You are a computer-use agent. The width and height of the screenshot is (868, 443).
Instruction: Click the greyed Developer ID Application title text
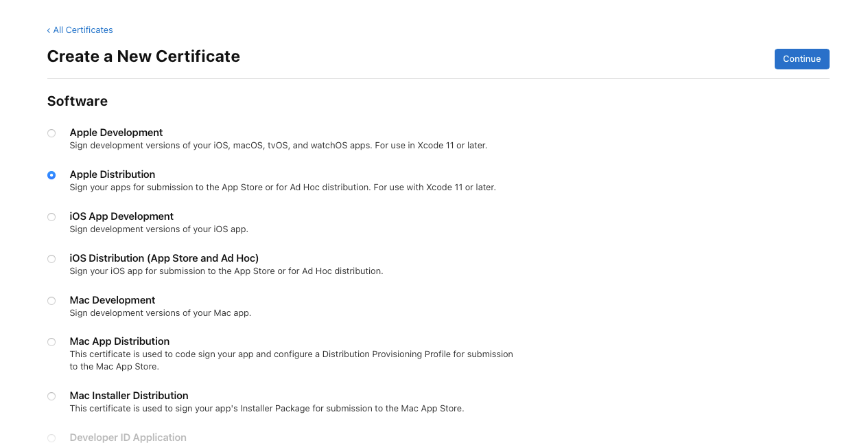click(128, 438)
